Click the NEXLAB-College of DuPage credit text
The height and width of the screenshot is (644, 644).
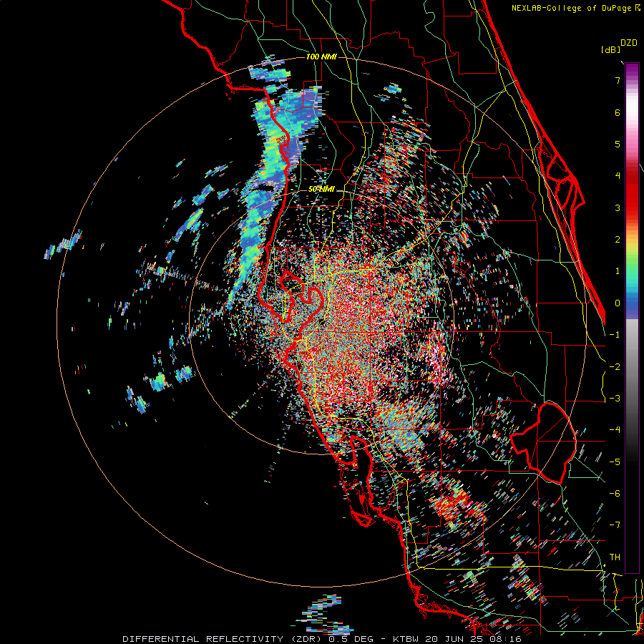[x=572, y=8]
